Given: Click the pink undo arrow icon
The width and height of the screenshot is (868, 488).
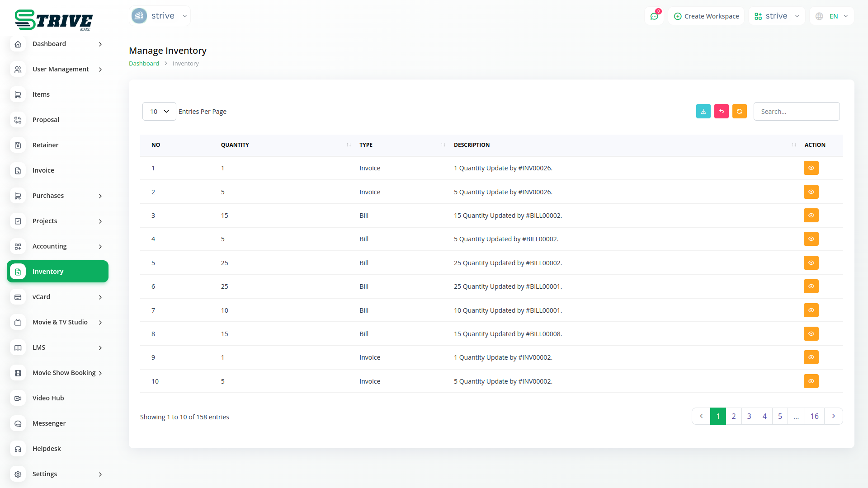Looking at the screenshot, I should click(x=721, y=111).
